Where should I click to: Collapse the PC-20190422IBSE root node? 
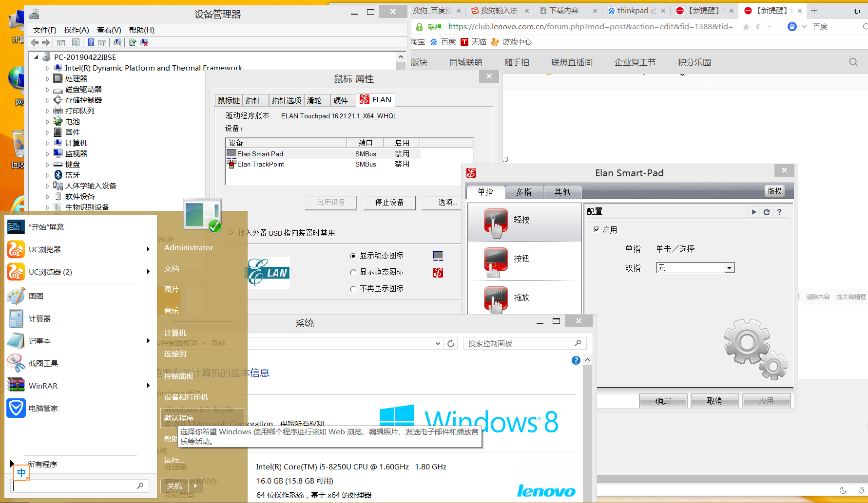pos(37,57)
